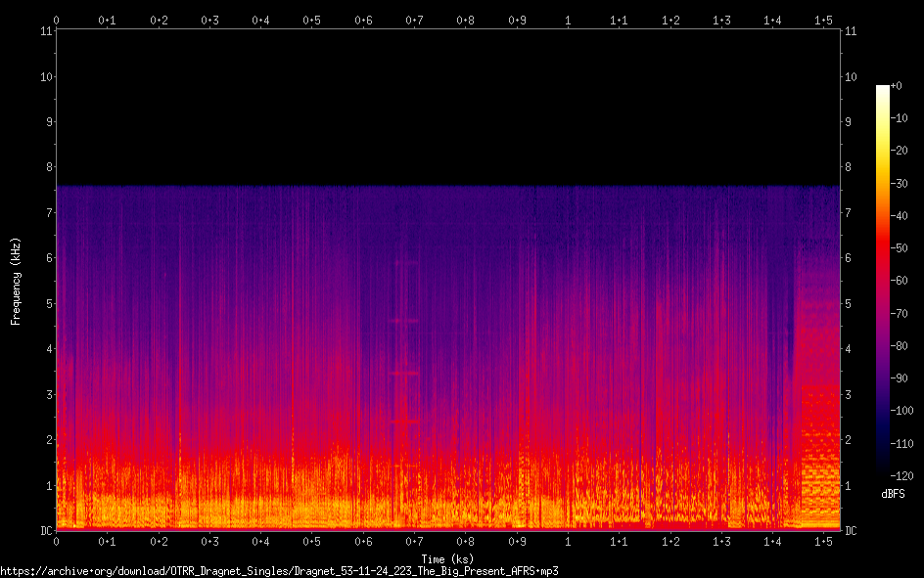924x578 pixels.
Task: Click the "Frequency (kHz)" axis label
Action: (15, 281)
